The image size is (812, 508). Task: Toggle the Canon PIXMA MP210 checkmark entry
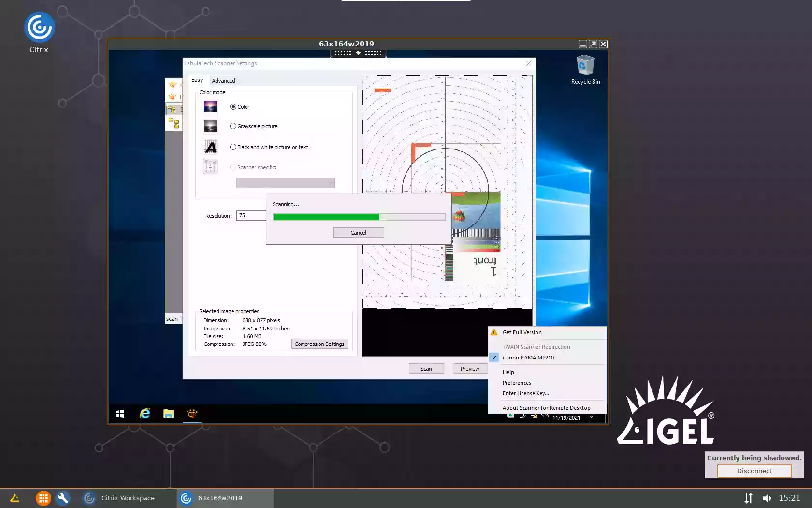click(x=547, y=358)
